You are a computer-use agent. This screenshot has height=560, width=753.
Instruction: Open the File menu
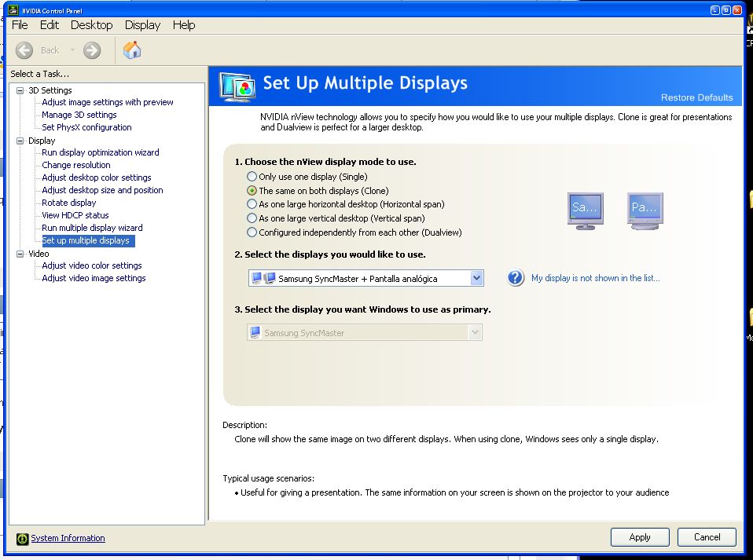coord(20,25)
